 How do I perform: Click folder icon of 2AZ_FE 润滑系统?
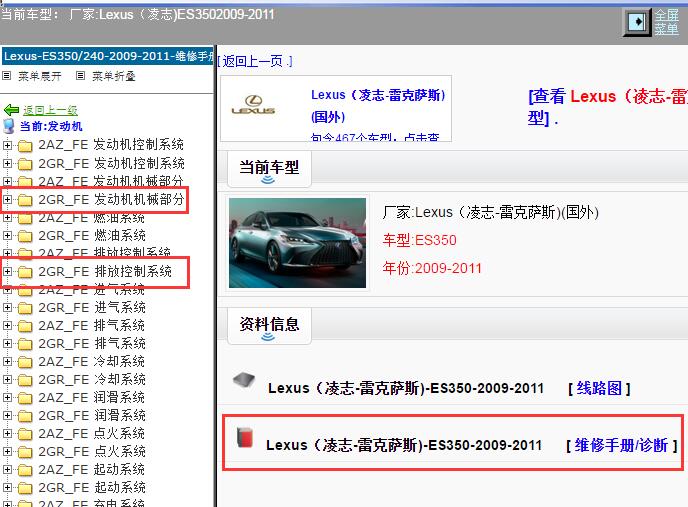click(x=25, y=398)
